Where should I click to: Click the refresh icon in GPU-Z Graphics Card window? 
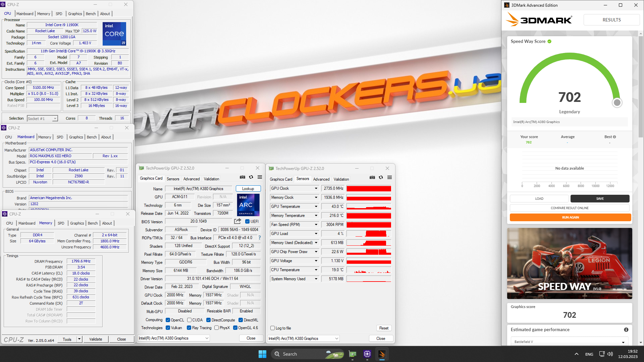pos(251,177)
